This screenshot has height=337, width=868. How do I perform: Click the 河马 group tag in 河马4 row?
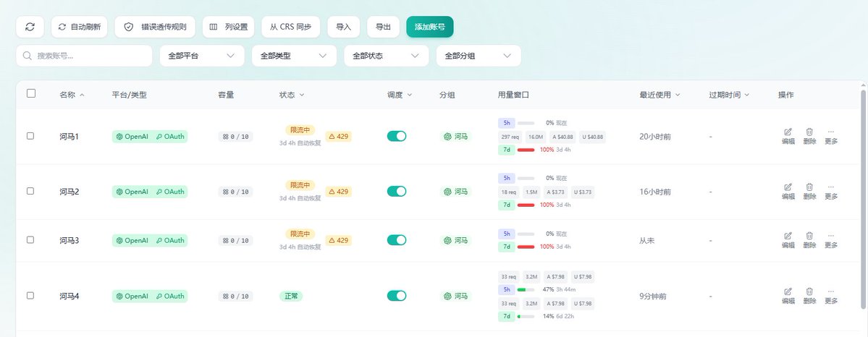tap(456, 296)
